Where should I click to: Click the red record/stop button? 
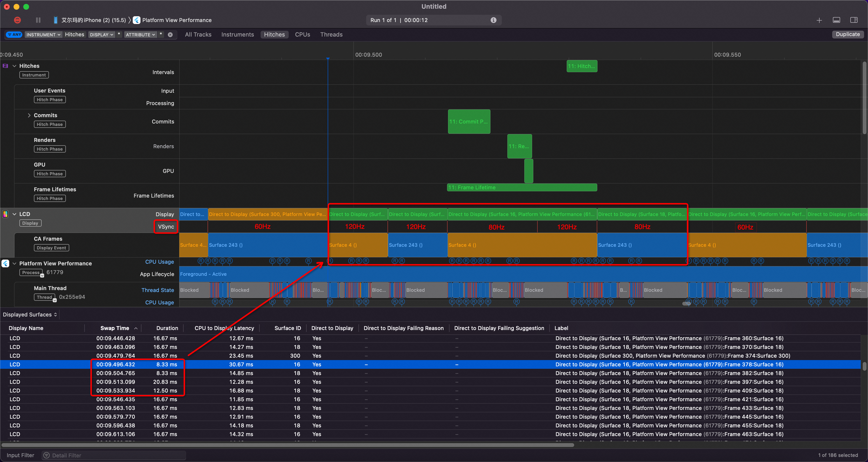17,20
